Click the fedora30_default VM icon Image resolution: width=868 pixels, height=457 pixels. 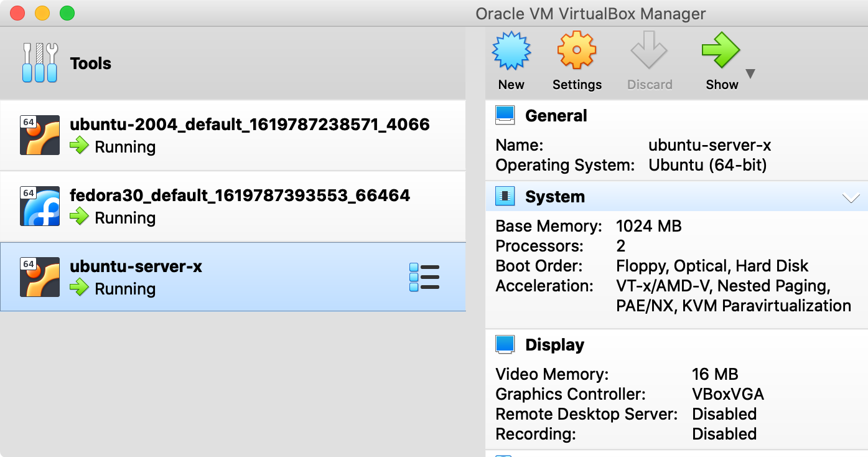click(x=40, y=206)
